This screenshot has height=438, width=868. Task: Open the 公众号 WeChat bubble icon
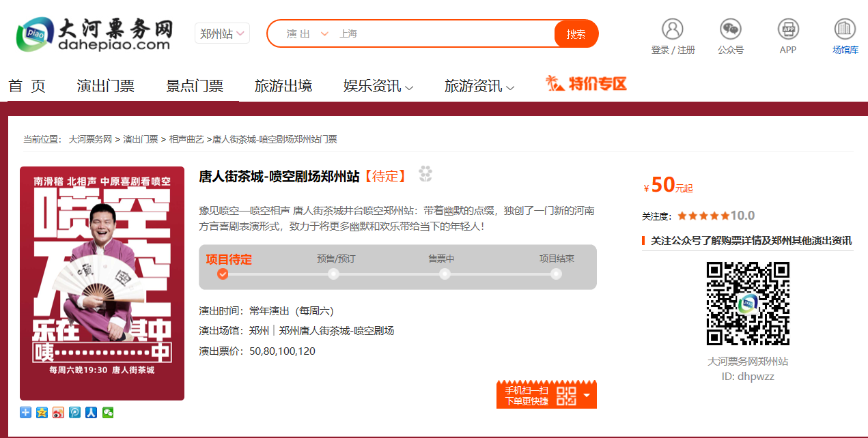[731, 29]
